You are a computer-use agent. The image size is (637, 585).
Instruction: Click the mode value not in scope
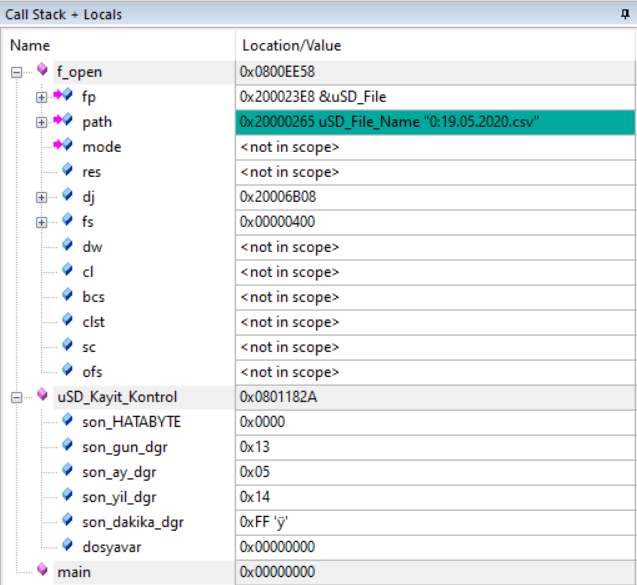pos(290,147)
